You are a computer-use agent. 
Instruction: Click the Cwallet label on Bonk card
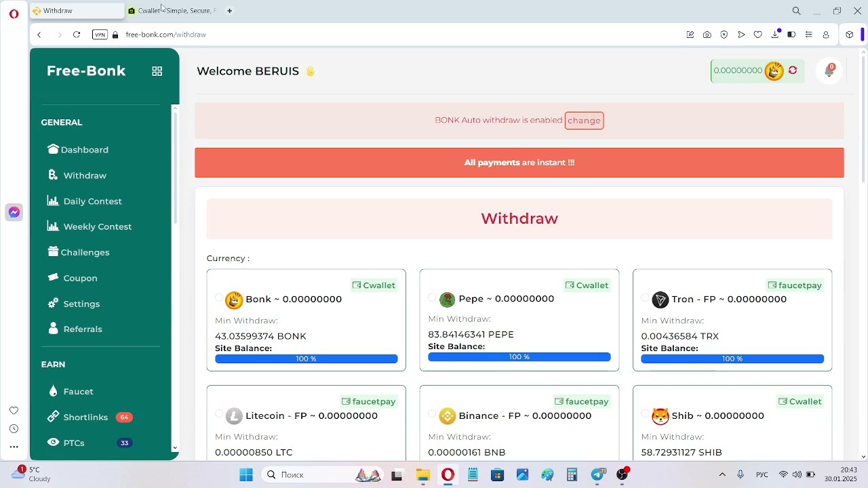pyautogui.click(x=374, y=285)
